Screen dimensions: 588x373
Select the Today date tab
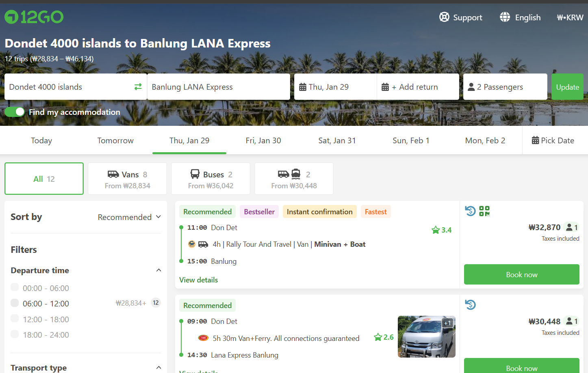41,140
